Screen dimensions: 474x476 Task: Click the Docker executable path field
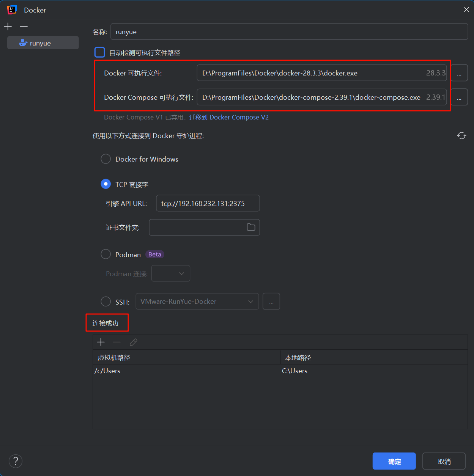(321, 73)
